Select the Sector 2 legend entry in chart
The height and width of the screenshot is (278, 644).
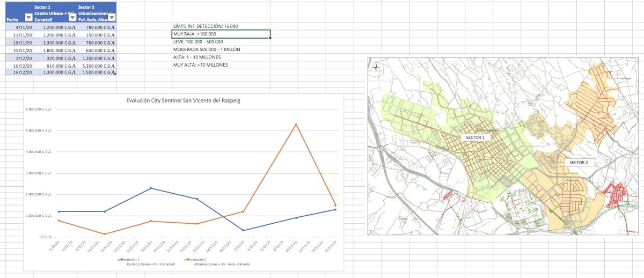200,259
